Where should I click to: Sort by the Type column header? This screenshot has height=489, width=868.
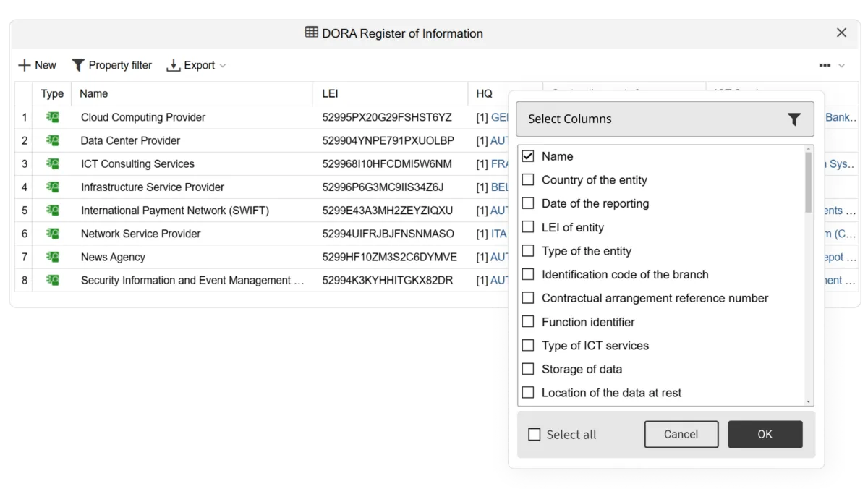[52, 93]
